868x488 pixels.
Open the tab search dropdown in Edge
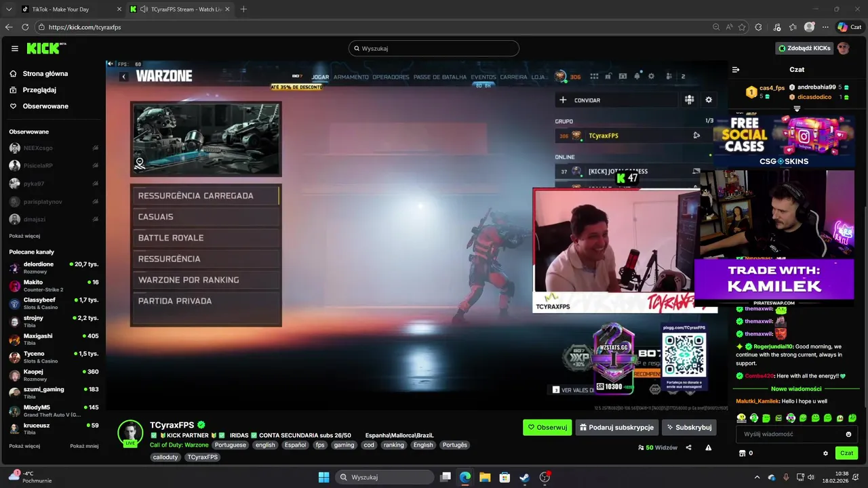point(9,9)
